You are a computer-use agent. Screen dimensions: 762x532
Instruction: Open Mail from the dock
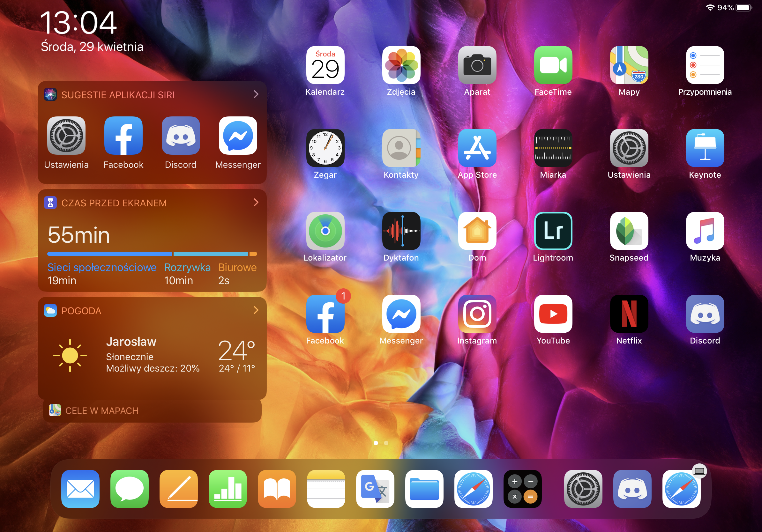[x=80, y=489]
